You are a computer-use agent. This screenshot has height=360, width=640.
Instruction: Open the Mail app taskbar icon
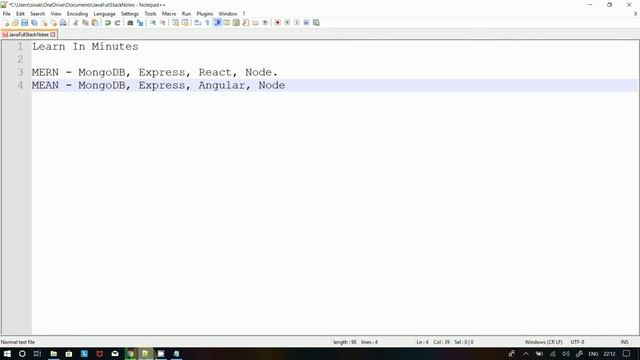115,354
